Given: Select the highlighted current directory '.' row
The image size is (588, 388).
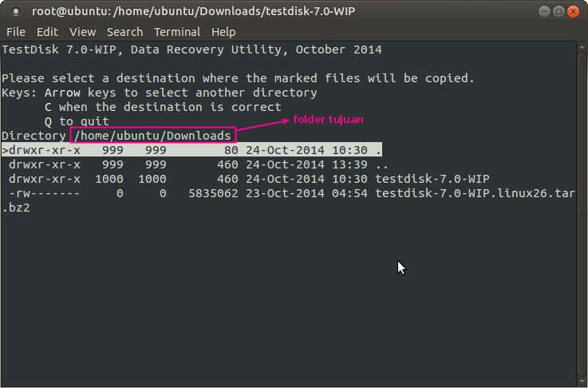Looking at the screenshot, I should (x=191, y=150).
